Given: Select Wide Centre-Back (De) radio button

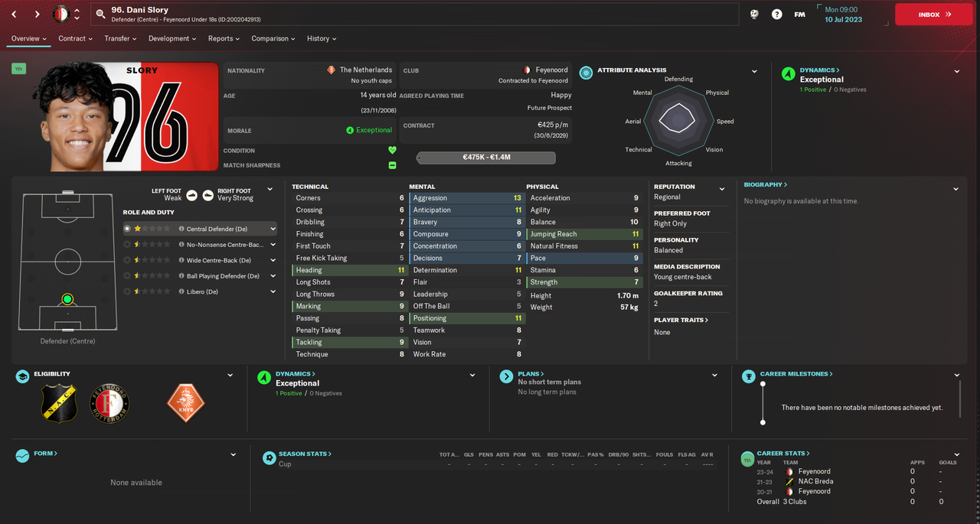Looking at the screenshot, I should (x=127, y=260).
